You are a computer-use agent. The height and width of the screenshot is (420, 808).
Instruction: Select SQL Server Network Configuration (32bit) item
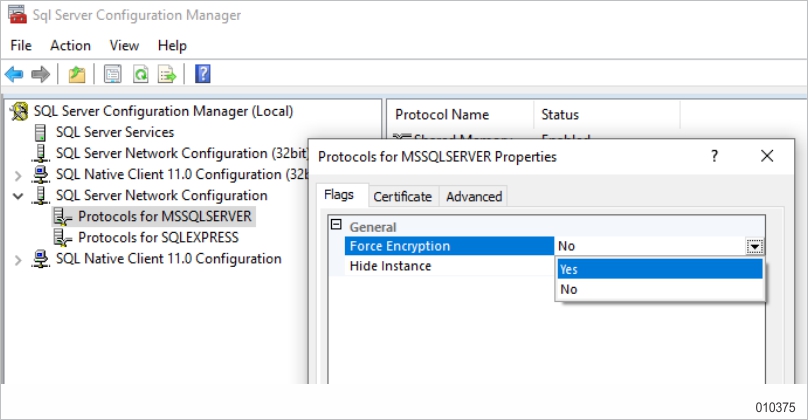(181, 154)
